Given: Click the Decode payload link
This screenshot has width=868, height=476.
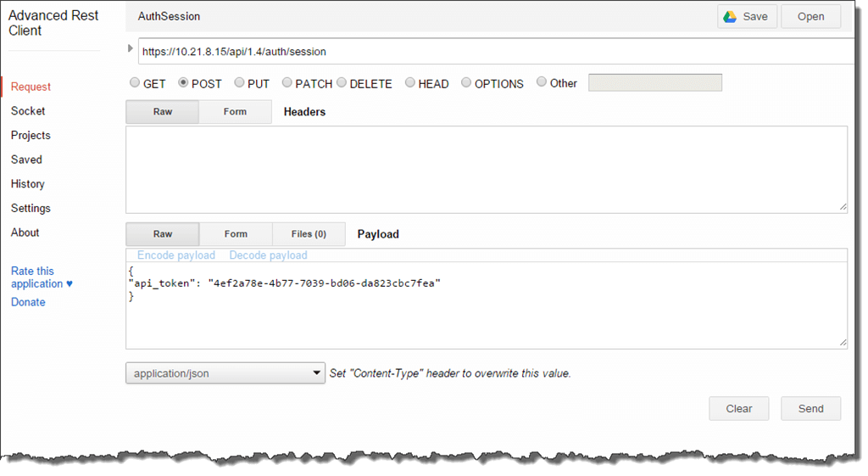Looking at the screenshot, I should coord(269,255).
